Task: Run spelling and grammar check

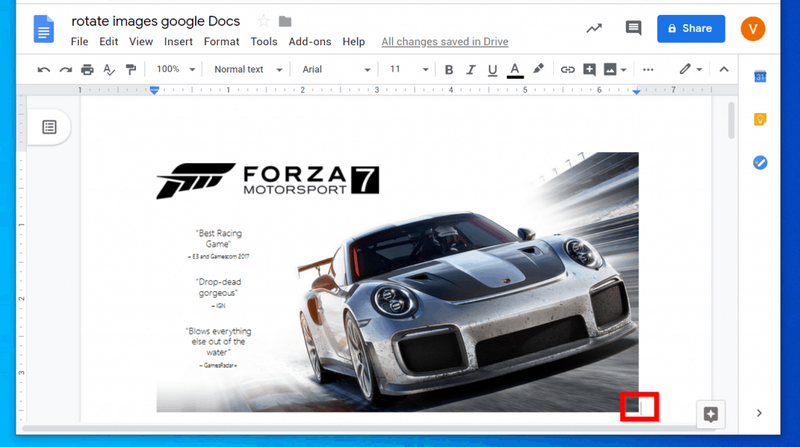Action: click(109, 69)
